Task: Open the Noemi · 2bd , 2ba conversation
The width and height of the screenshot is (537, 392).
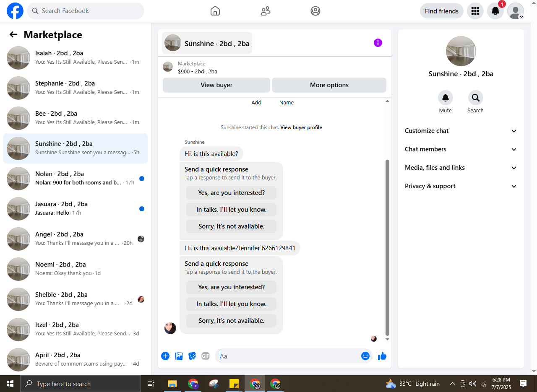Action: [x=76, y=269]
